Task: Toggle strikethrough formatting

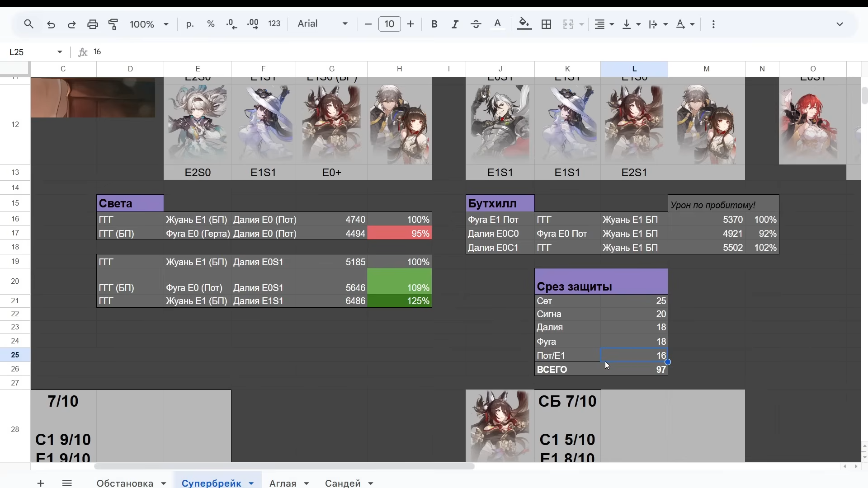Action: tap(476, 24)
